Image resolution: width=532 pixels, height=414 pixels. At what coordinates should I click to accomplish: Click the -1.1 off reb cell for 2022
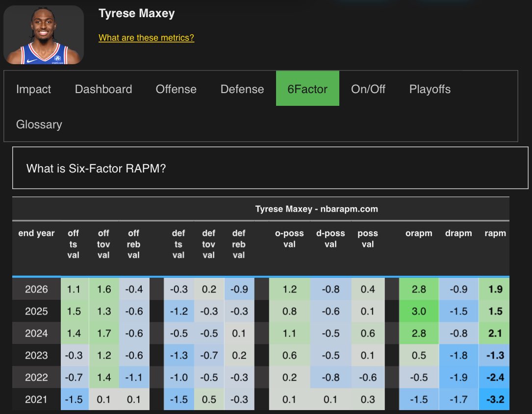point(134,377)
